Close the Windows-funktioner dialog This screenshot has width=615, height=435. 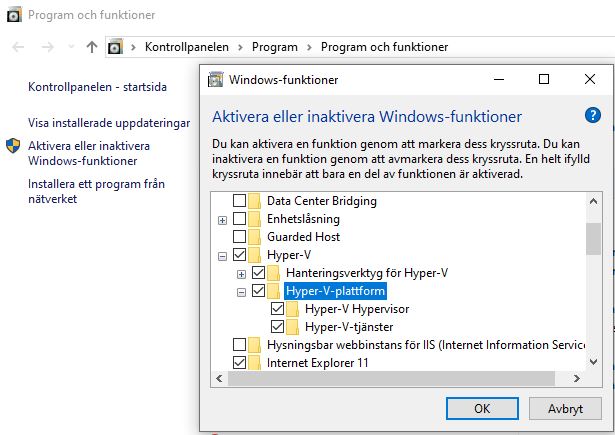pyautogui.click(x=590, y=80)
